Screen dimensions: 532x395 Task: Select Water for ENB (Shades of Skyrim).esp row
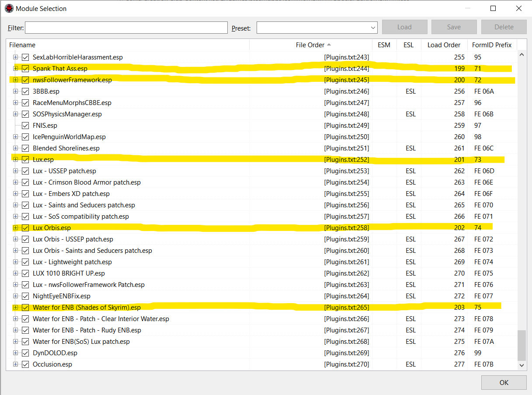(x=261, y=308)
